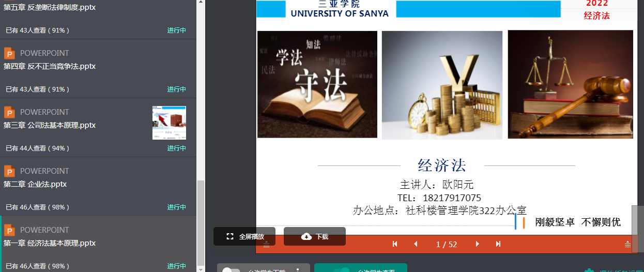The width and height of the screenshot is (644, 272).
Task: Click the fullscreen play (全屏播放) button
Action: (x=244, y=236)
